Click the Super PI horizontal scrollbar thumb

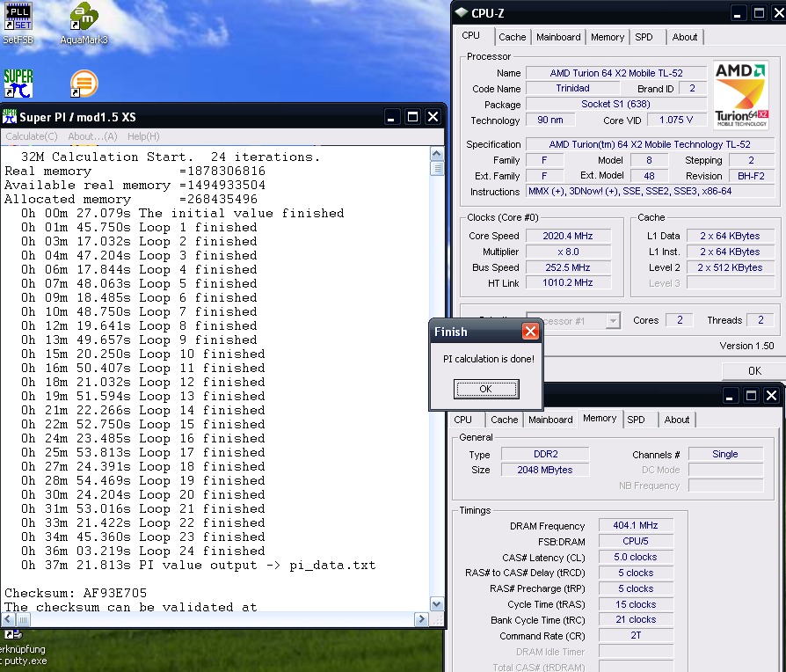(x=23, y=619)
